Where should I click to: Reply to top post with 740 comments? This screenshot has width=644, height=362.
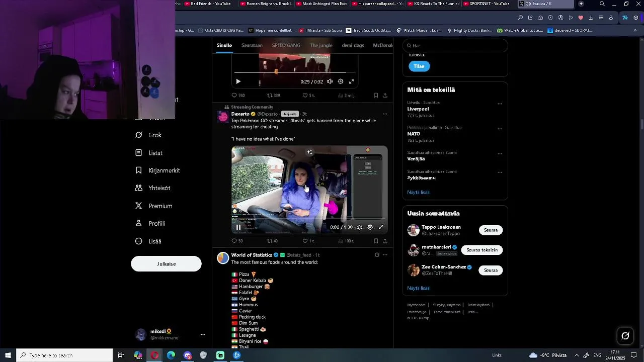(x=238, y=95)
